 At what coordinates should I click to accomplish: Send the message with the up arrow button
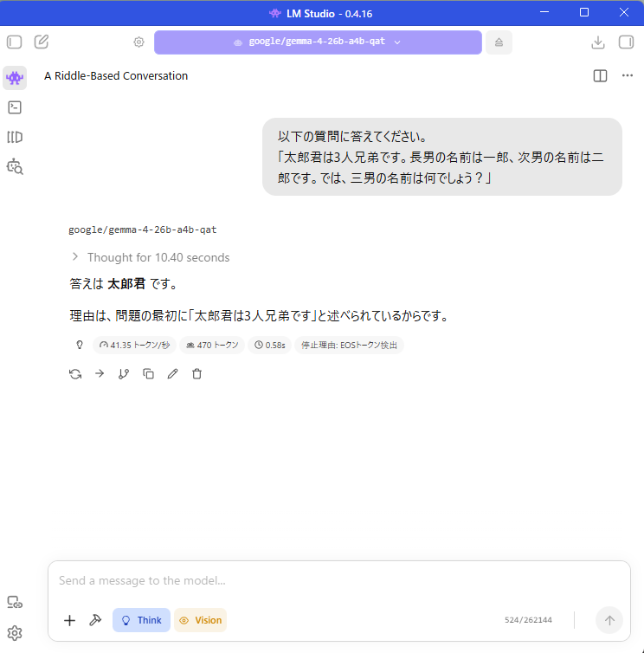[609, 620]
